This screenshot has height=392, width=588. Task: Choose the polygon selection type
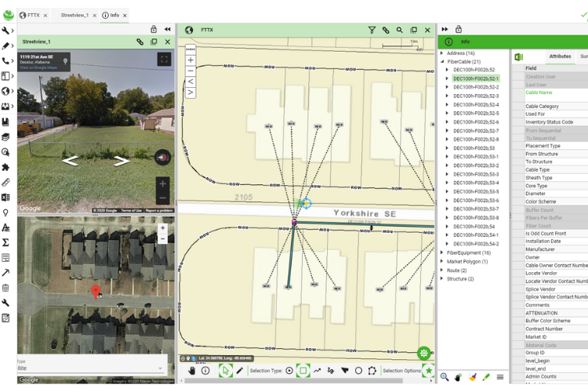click(372, 371)
